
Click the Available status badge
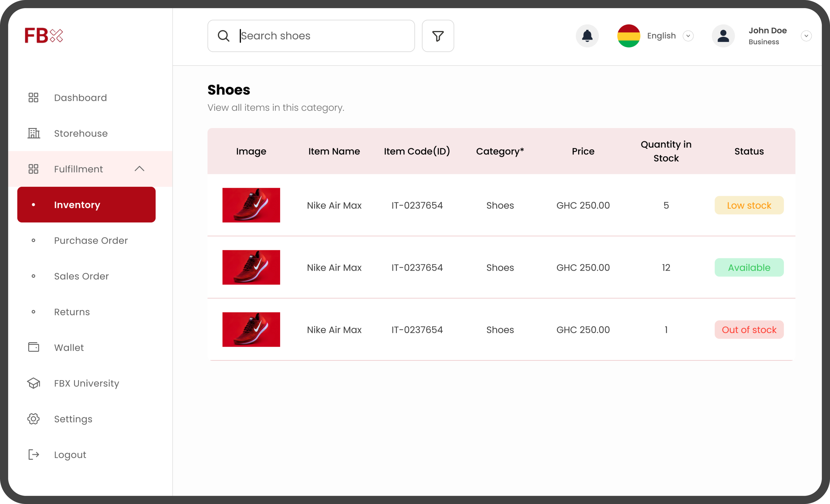click(749, 267)
